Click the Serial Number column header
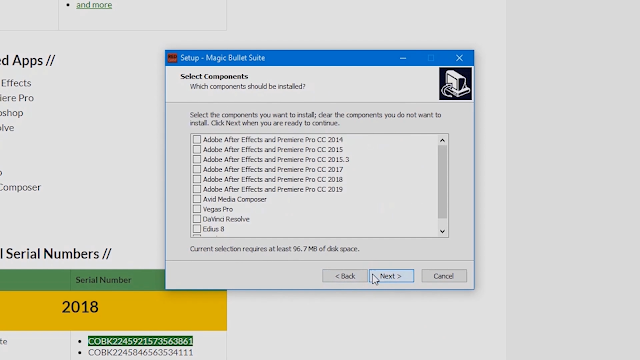Image resolution: width=640 pixels, height=360 pixels. (x=103, y=280)
